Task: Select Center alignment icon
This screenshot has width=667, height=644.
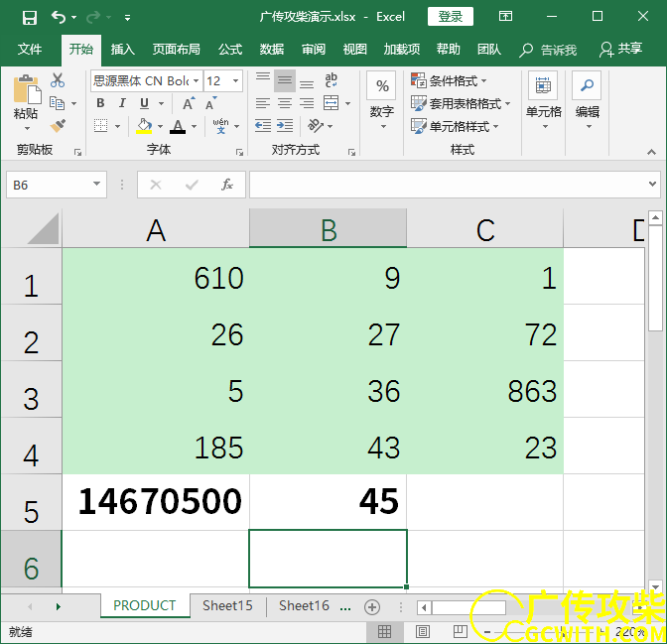Action: [285, 103]
